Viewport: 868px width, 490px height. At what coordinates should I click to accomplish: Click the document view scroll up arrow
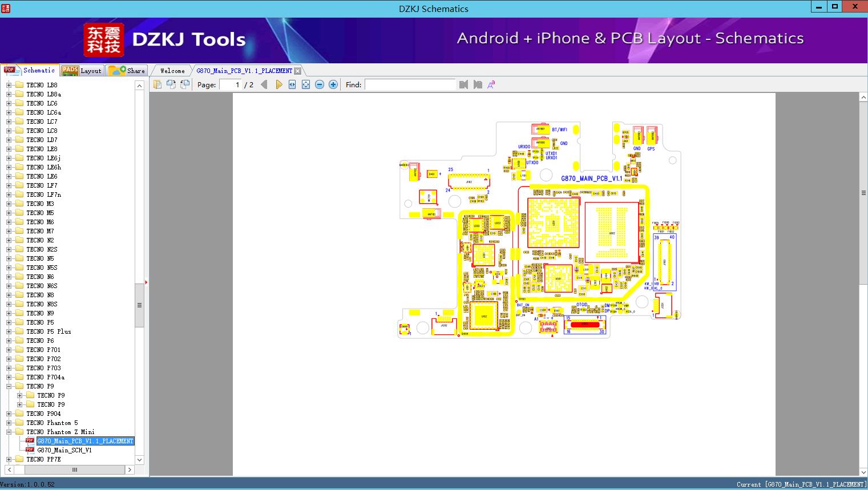(863, 98)
